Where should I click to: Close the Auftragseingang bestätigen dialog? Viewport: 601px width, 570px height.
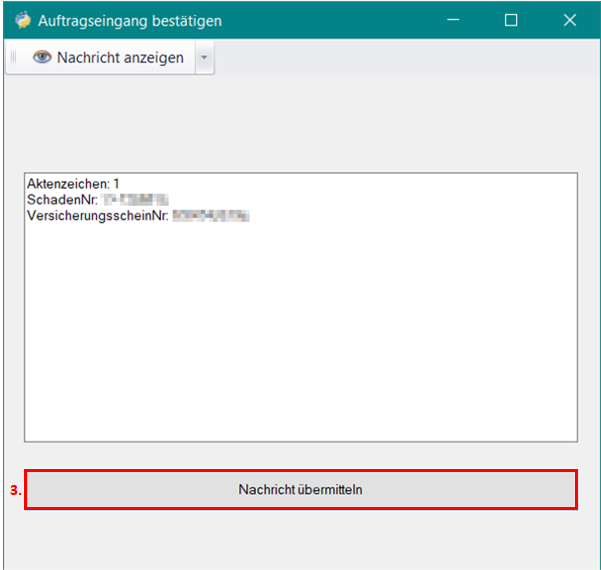(570, 20)
